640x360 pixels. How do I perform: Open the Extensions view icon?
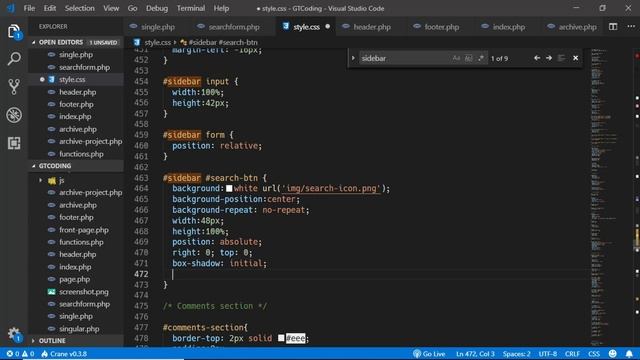click(14, 143)
